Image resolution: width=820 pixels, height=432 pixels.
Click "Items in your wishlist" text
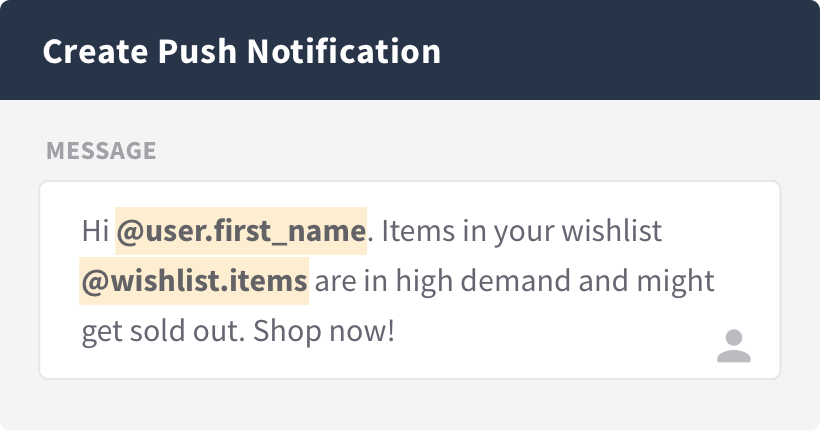tap(522, 231)
